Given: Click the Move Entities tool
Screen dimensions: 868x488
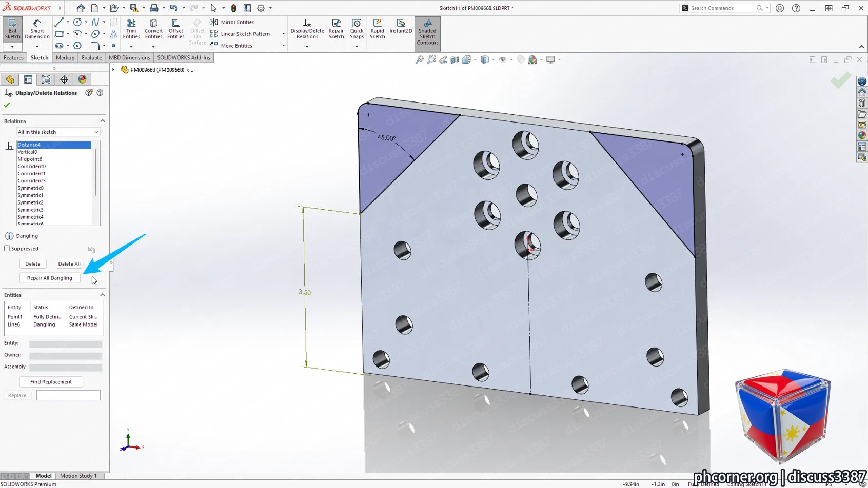Looking at the screenshot, I should pos(231,46).
